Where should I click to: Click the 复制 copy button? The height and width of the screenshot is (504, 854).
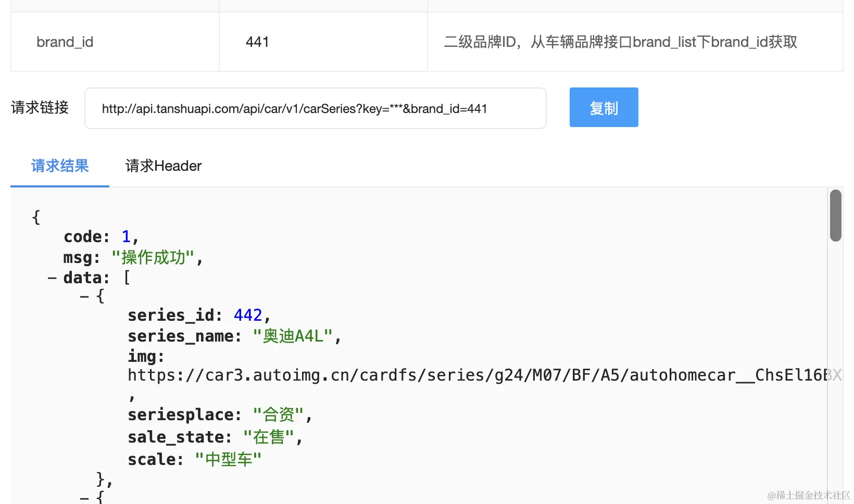coord(604,108)
